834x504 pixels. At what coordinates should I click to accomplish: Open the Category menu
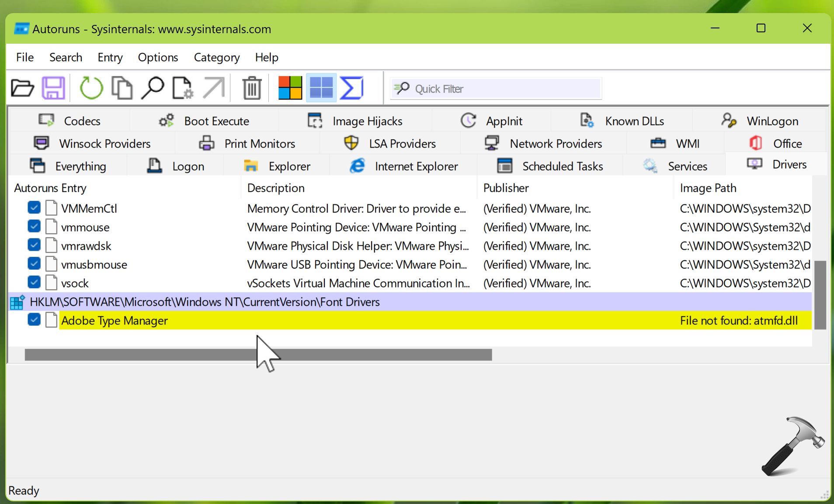(x=216, y=57)
